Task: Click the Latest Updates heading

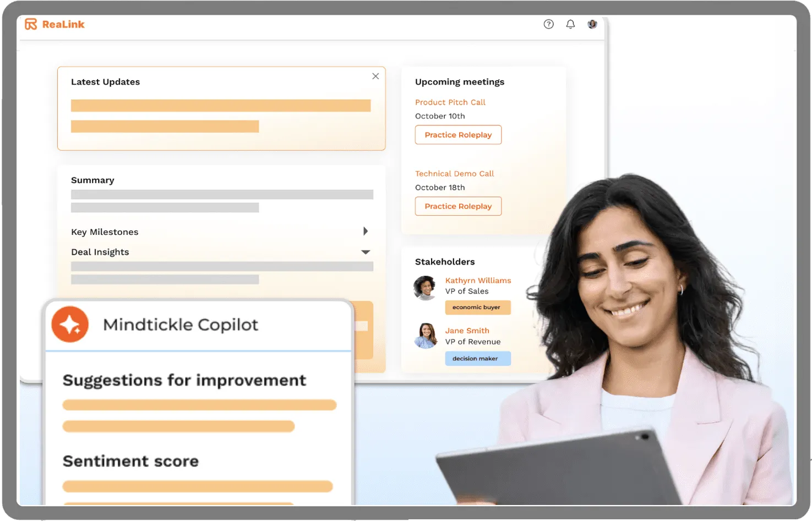Action: [x=106, y=82]
